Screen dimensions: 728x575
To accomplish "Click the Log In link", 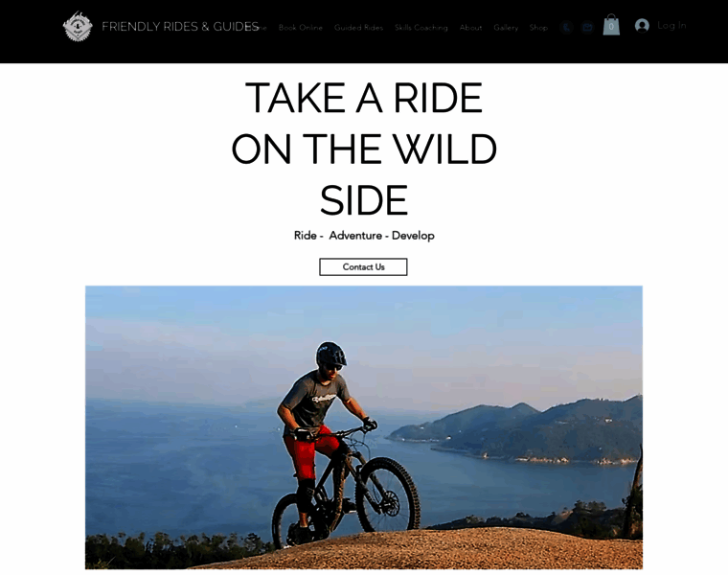I will pos(671,26).
